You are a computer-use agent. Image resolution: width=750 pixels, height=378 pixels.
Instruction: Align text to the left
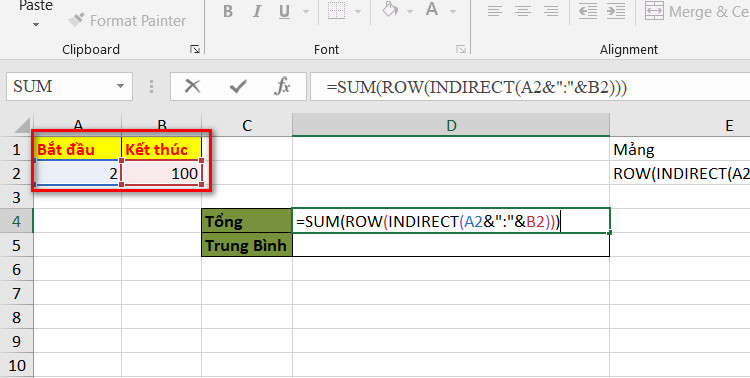pyautogui.click(x=495, y=11)
